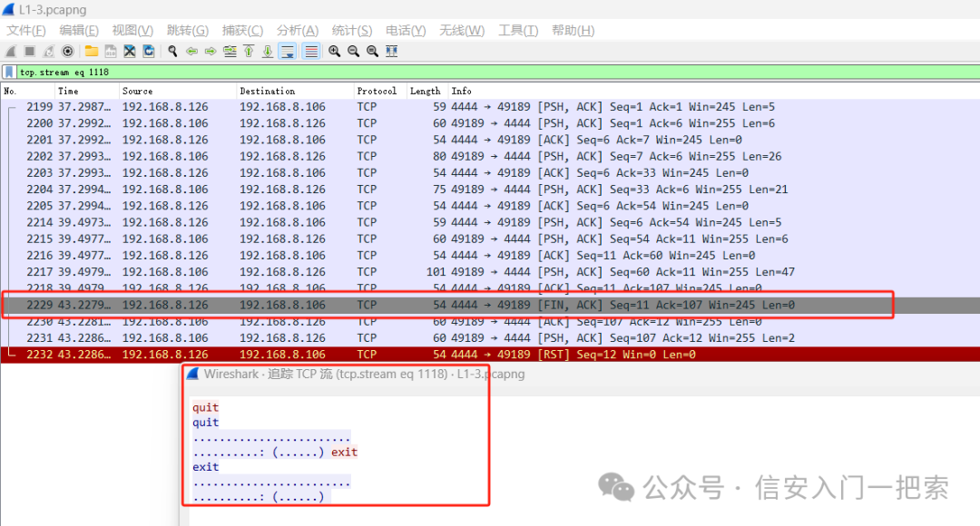Open the 分析(A) menu
The height and width of the screenshot is (526, 980).
click(298, 30)
